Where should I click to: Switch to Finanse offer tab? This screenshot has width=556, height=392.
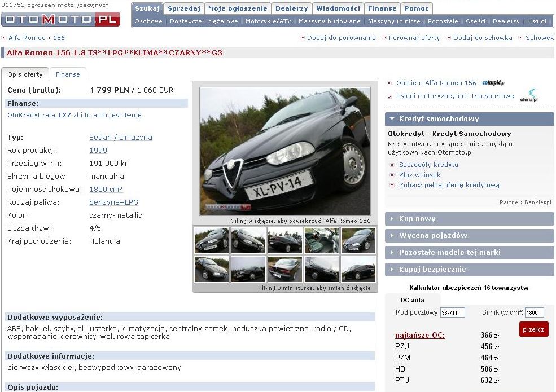68,74
